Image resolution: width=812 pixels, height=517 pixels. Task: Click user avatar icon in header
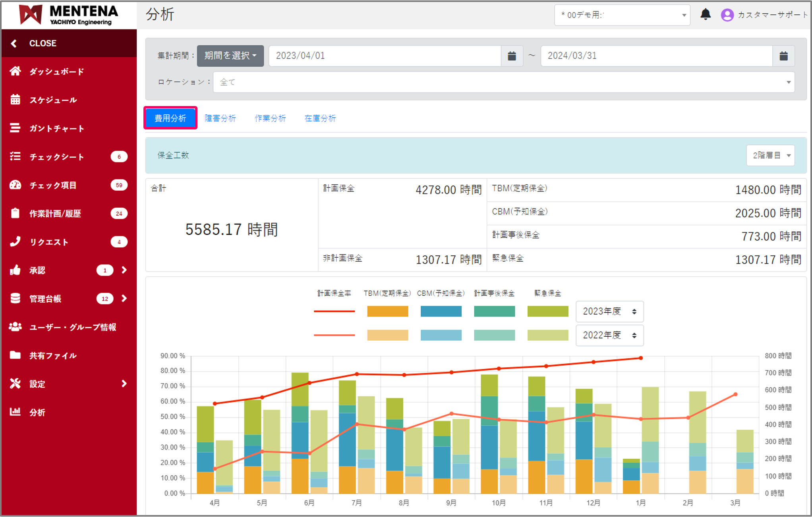[727, 15]
